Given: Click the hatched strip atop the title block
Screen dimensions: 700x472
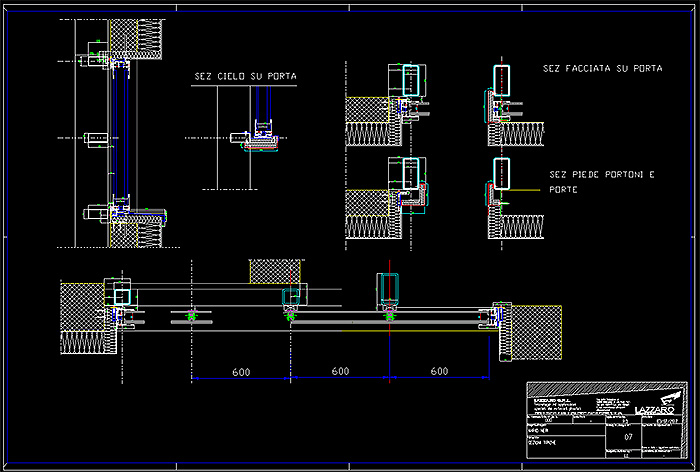Looking at the screenshot, I should pos(607,387).
